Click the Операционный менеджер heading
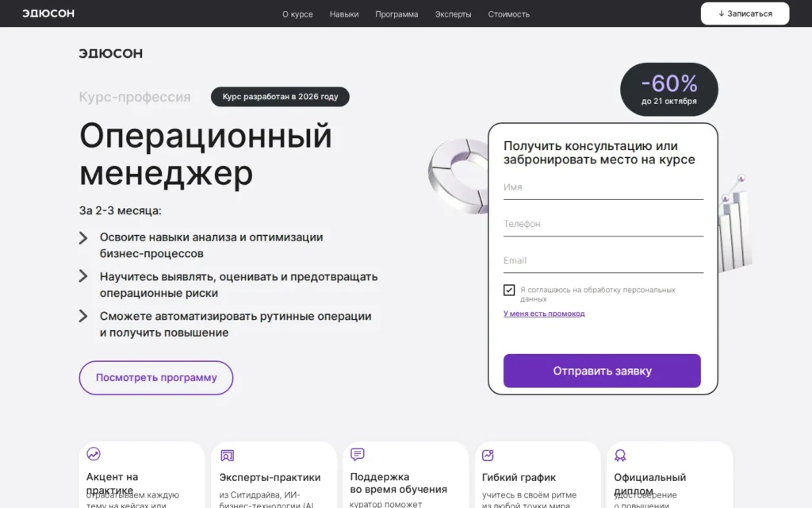The image size is (812, 508). pos(205,154)
